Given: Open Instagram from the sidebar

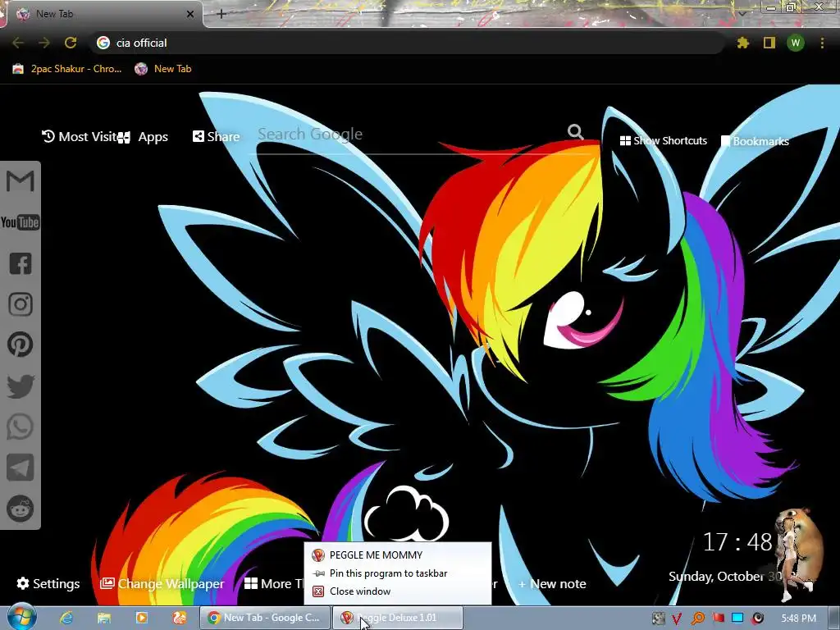Looking at the screenshot, I should pyautogui.click(x=21, y=304).
